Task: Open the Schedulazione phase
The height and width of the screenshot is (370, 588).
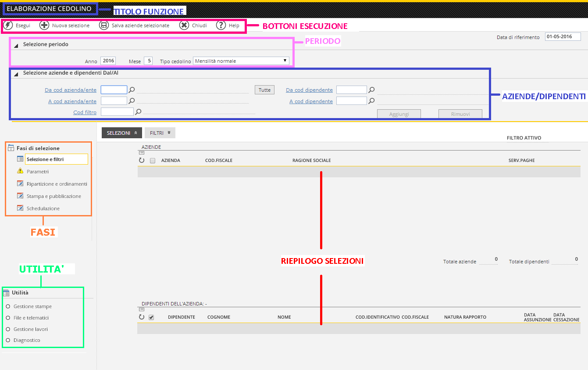Action: (42, 208)
